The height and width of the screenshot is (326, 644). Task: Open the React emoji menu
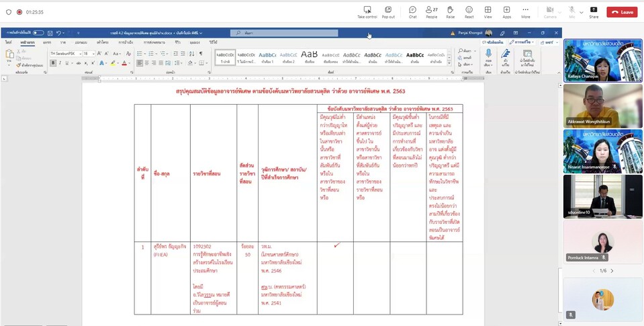coord(469,12)
